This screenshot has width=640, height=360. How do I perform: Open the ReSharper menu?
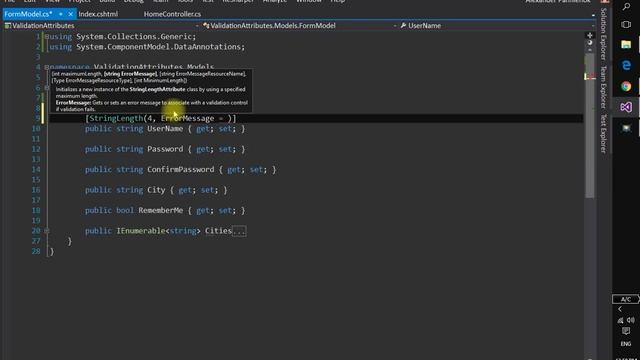click(x=238, y=1)
